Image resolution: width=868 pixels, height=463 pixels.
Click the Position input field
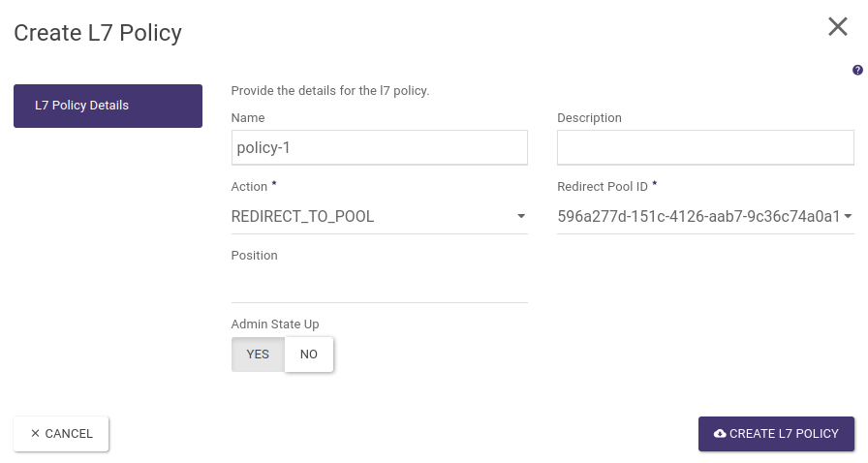pos(379,286)
